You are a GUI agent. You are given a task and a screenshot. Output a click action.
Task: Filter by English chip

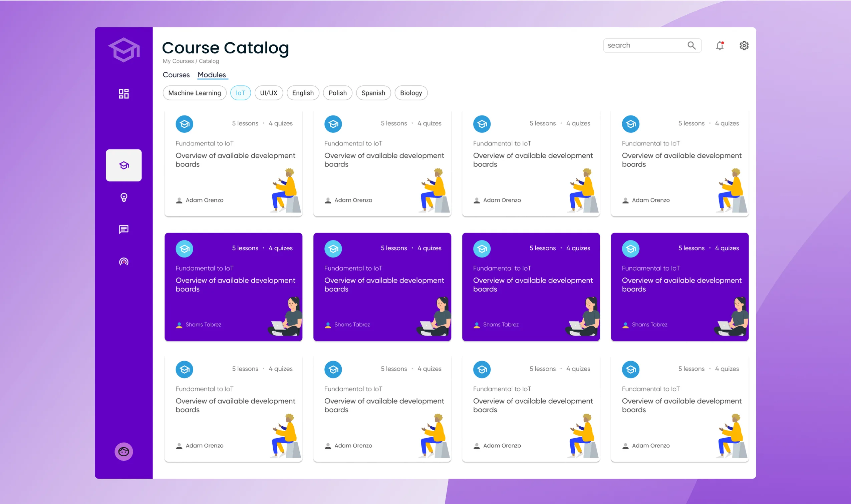303,93
